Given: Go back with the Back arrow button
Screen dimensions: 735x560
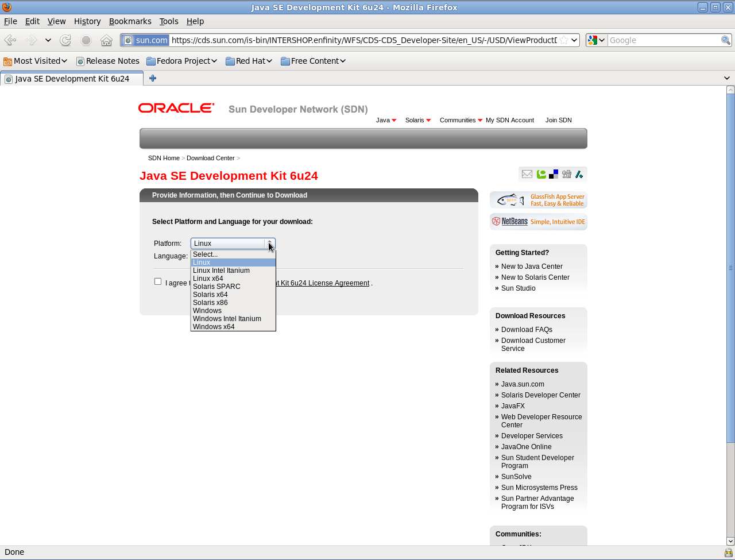Looking at the screenshot, I should (x=10, y=40).
